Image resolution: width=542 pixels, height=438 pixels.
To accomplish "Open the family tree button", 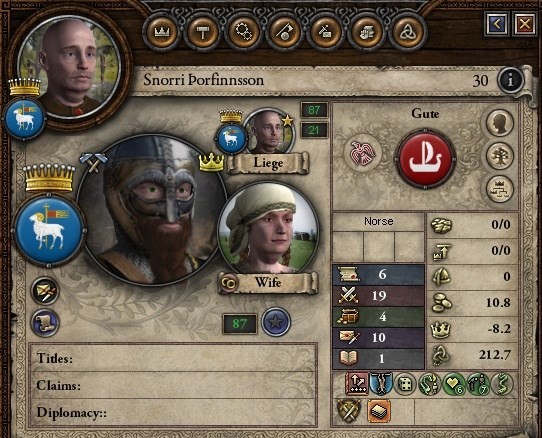I will tap(500, 156).
